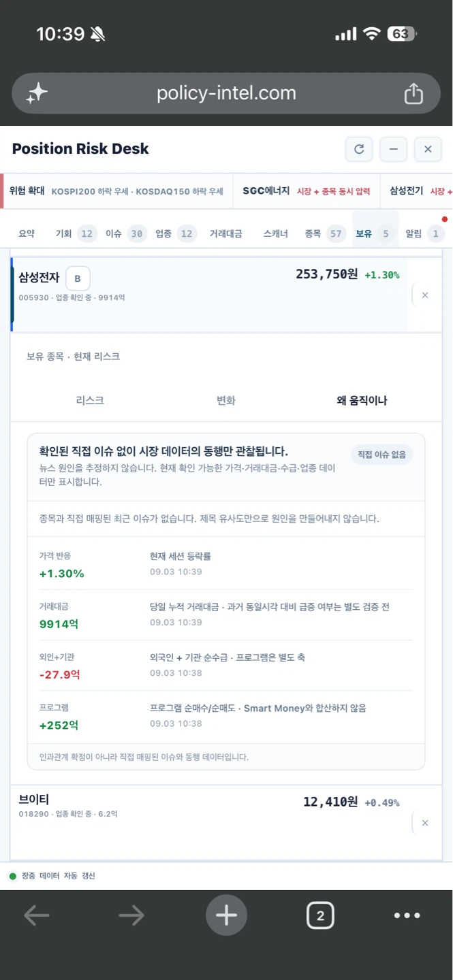
Task: Collapse the 삼성전자 holding row
Action: click(x=210, y=295)
